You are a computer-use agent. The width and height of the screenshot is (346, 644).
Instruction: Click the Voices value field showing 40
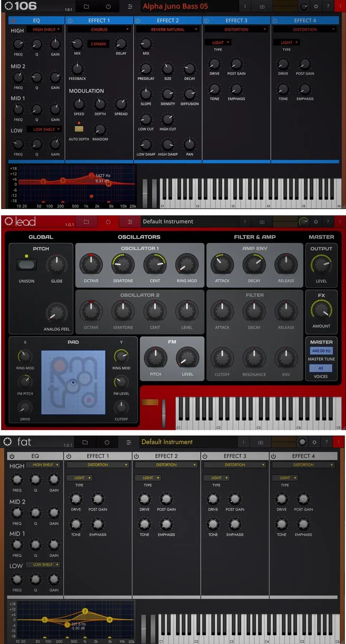(321, 368)
